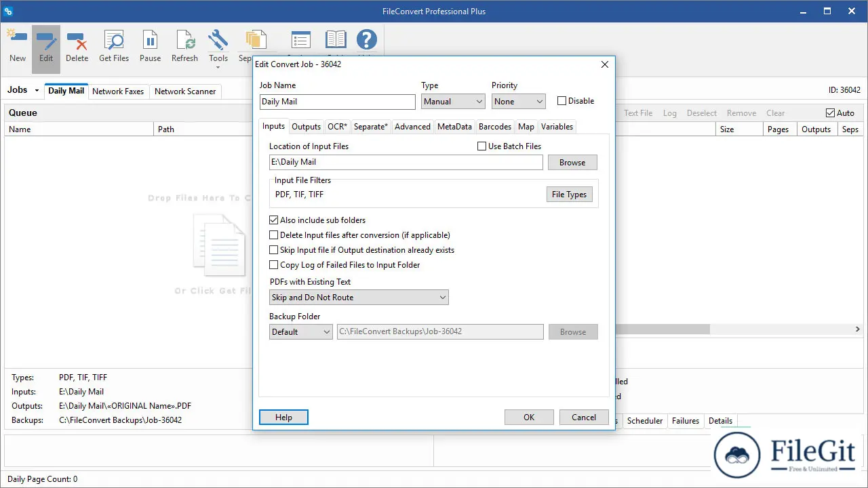Click Deselect in the Queue toolbar

[x=702, y=113]
